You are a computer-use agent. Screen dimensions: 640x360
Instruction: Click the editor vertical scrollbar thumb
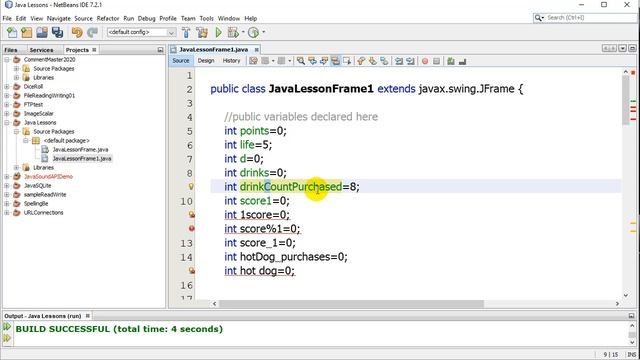click(x=626, y=101)
